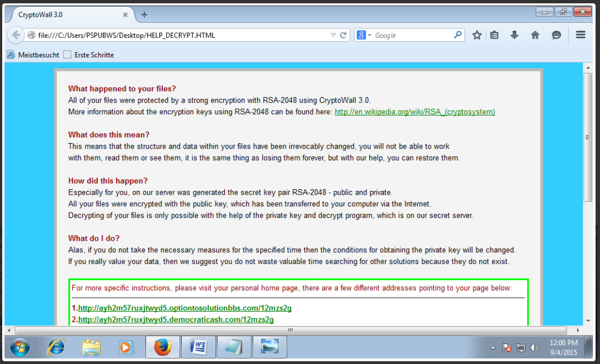The height and width of the screenshot is (364, 600).
Task: Switch to Firefox in the taskbar
Action: [163, 347]
